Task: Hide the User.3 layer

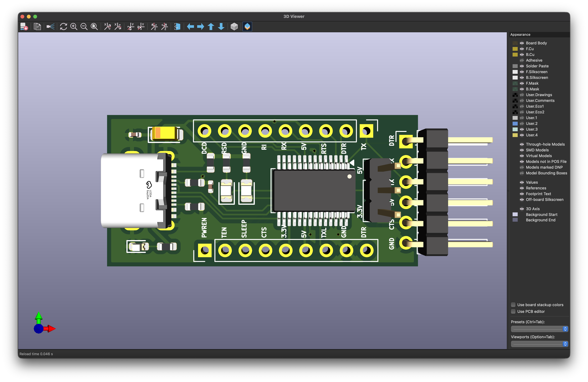Action: click(522, 129)
